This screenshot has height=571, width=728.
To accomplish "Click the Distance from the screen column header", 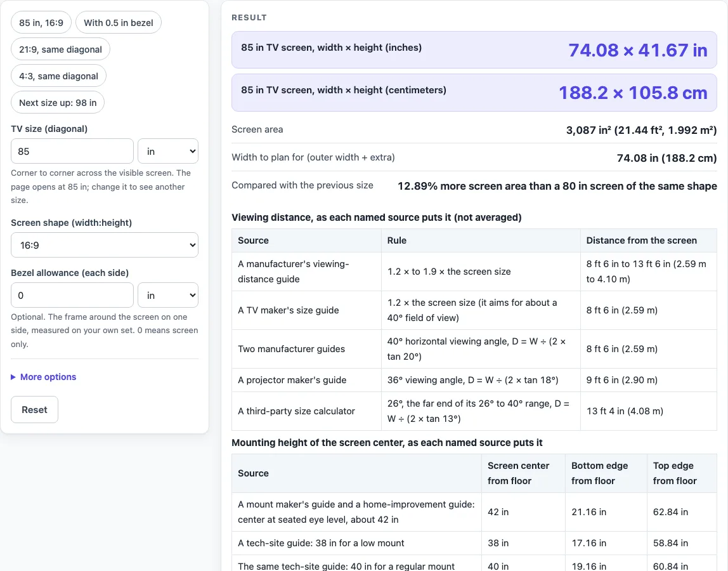I will pyautogui.click(x=641, y=240).
